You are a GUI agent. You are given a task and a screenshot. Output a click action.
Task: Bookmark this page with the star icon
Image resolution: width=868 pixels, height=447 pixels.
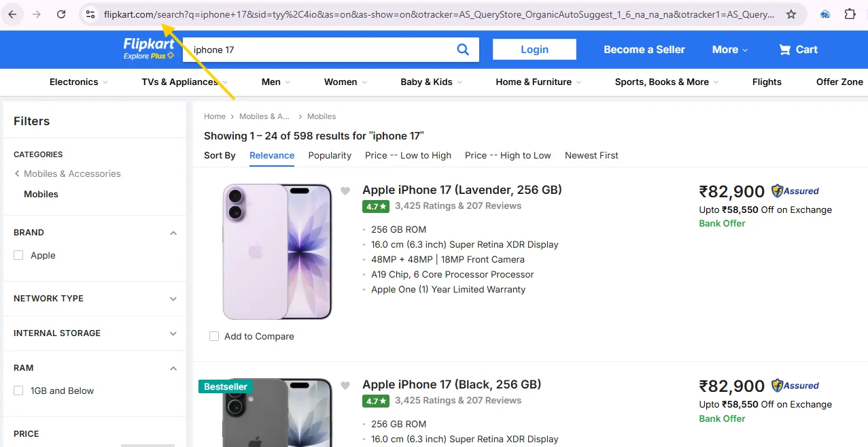[791, 13]
